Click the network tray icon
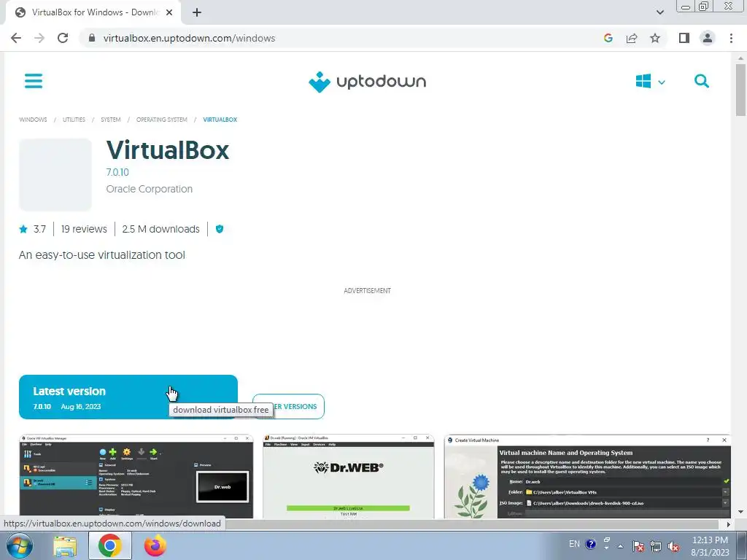 656,546
